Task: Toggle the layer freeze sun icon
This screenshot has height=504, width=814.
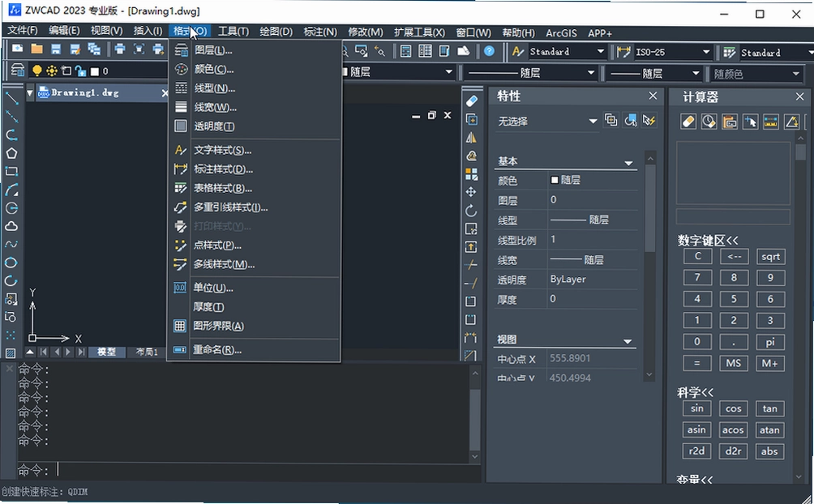Action: [52, 70]
